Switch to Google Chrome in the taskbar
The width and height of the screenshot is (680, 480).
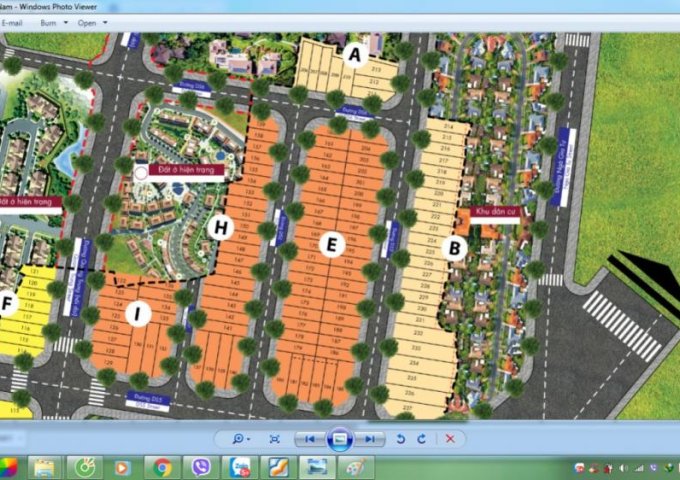162,468
